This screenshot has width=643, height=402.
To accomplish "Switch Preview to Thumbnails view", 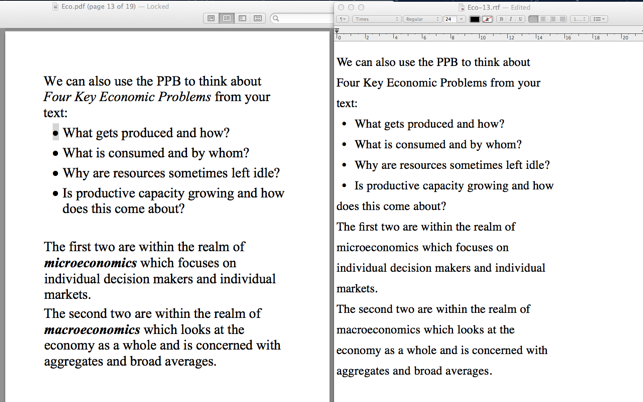I will tap(226, 18).
